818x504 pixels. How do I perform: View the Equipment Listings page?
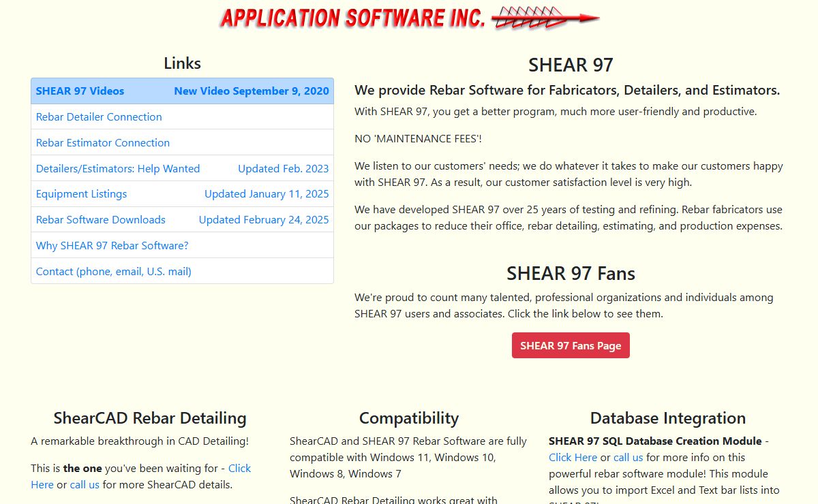pyautogui.click(x=182, y=193)
